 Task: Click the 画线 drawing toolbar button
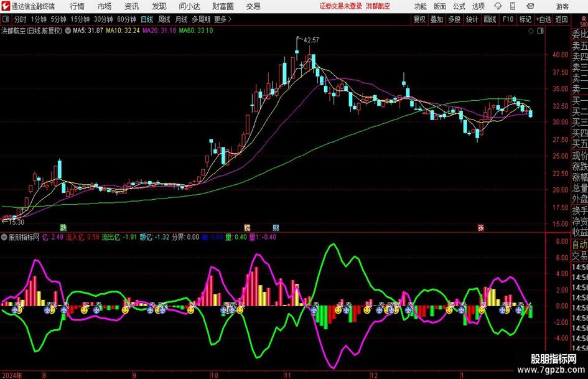490,19
